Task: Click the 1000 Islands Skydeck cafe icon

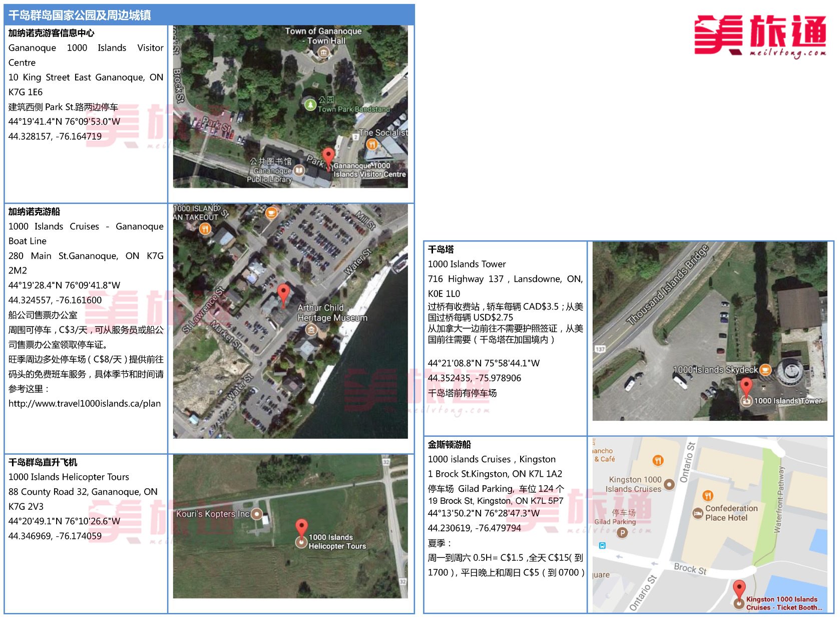Action: click(x=765, y=370)
